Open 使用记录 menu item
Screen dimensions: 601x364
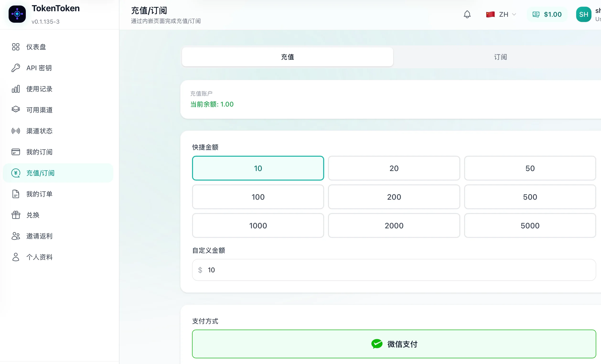click(x=58, y=89)
